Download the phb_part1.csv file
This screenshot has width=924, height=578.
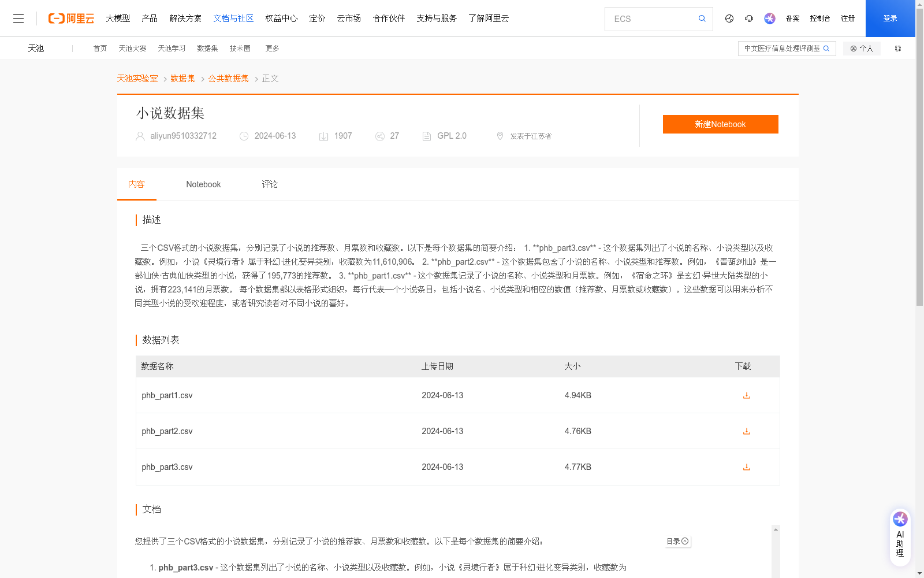click(746, 395)
